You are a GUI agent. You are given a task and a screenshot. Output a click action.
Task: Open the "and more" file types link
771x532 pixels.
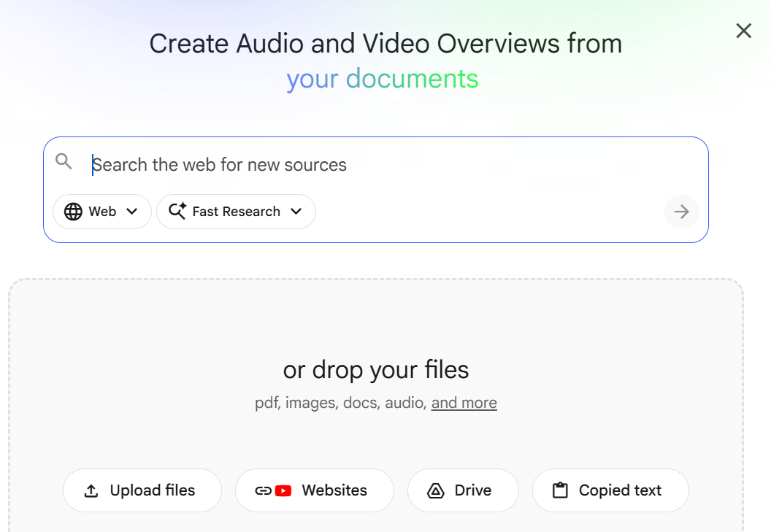pyautogui.click(x=464, y=403)
